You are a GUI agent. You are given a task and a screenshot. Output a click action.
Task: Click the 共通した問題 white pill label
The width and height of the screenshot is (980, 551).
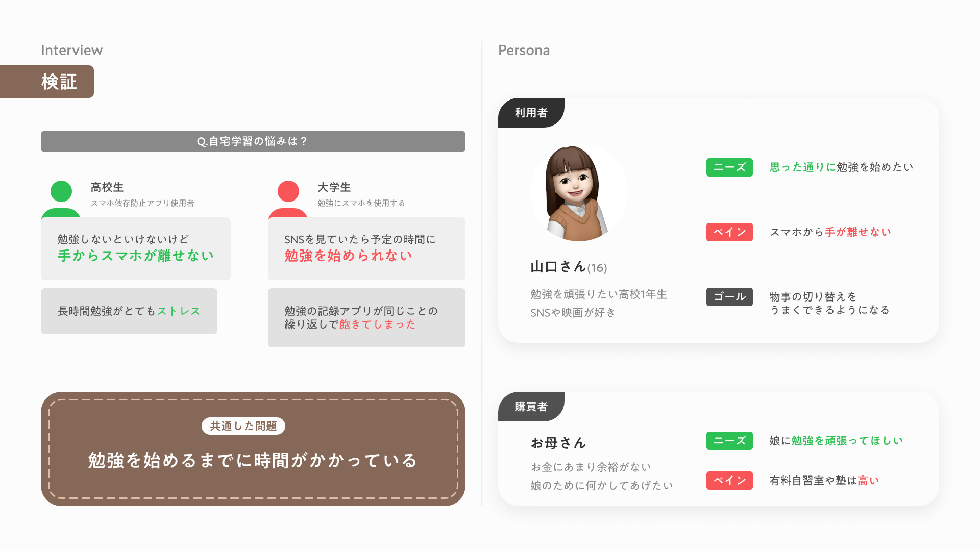tap(243, 426)
